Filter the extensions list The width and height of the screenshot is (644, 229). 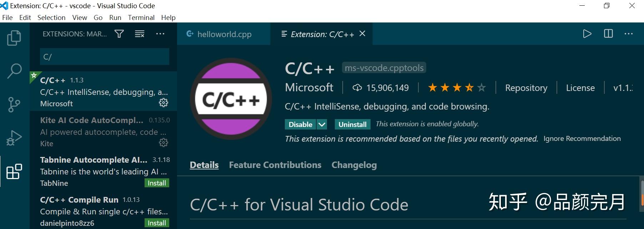(119, 34)
